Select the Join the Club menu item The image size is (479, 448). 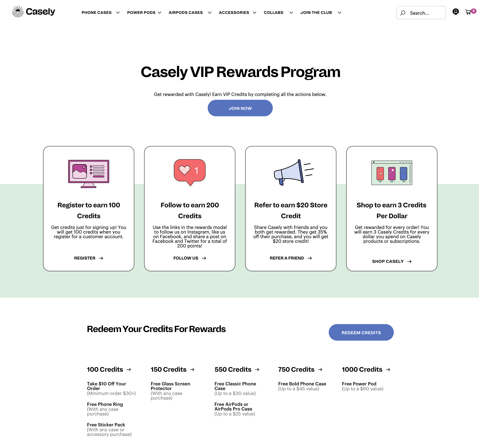316,12
